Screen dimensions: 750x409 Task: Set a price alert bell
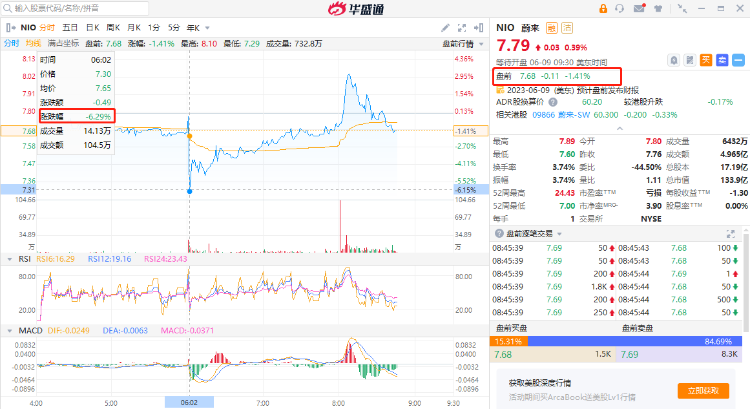pyautogui.click(x=673, y=60)
